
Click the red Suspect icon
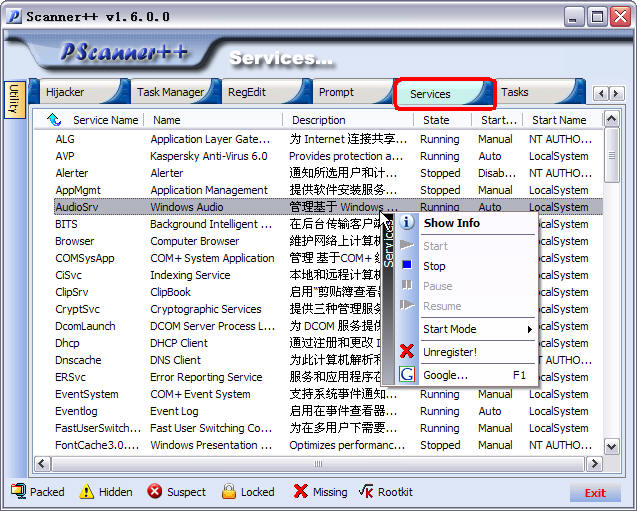(154, 492)
